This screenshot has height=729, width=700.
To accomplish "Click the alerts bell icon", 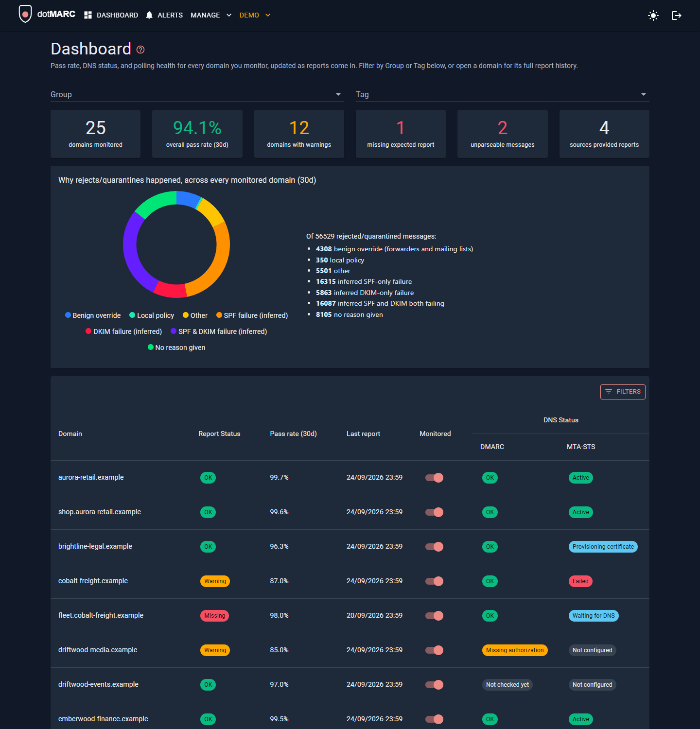I will click(149, 15).
